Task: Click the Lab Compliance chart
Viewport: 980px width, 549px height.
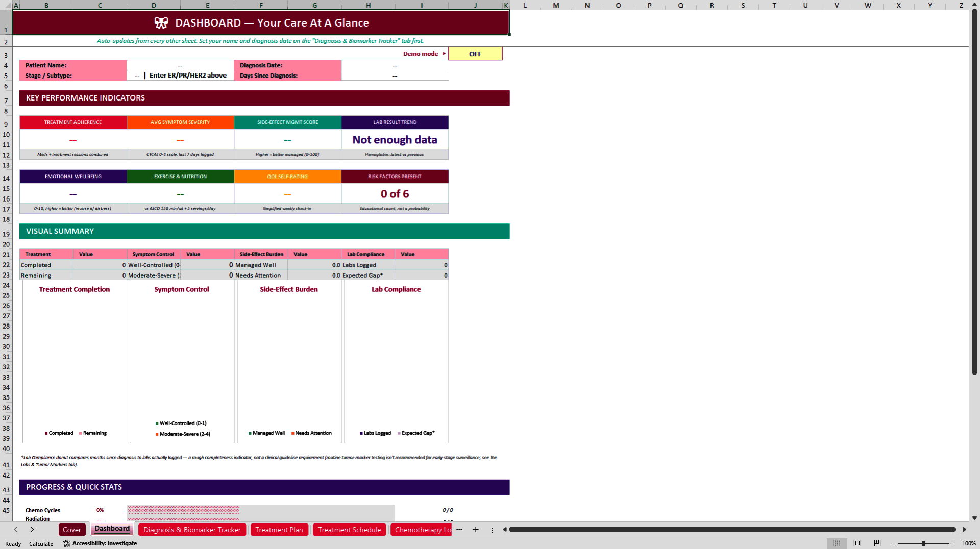Action: [396, 361]
